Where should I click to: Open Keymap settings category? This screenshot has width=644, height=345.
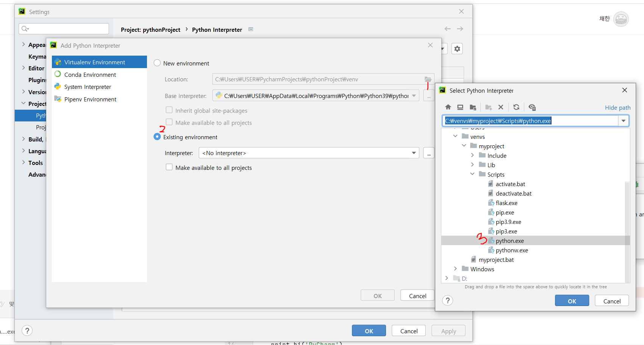(37, 56)
